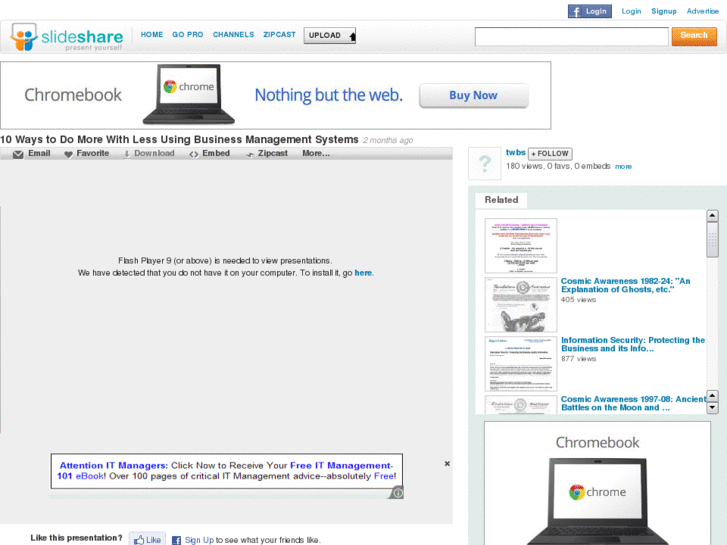Open the CHANNELS menu item
The height and width of the screenshot is (545, 727).
click(x=233, y=35)
